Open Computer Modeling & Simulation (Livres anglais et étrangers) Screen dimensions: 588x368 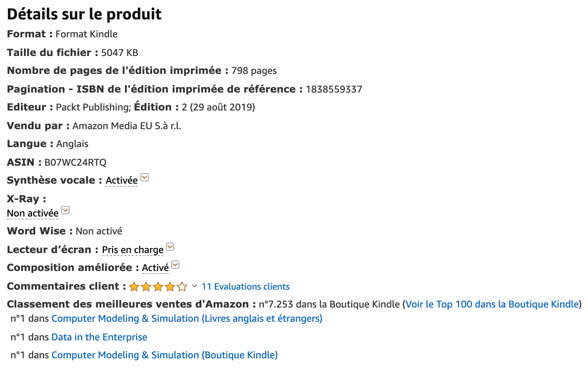(187, 319)
